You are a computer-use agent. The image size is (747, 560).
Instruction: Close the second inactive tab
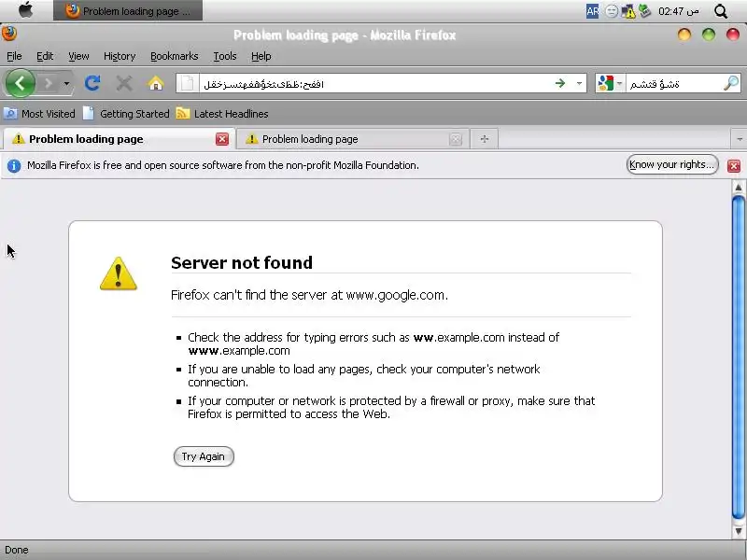pos(456,139)
